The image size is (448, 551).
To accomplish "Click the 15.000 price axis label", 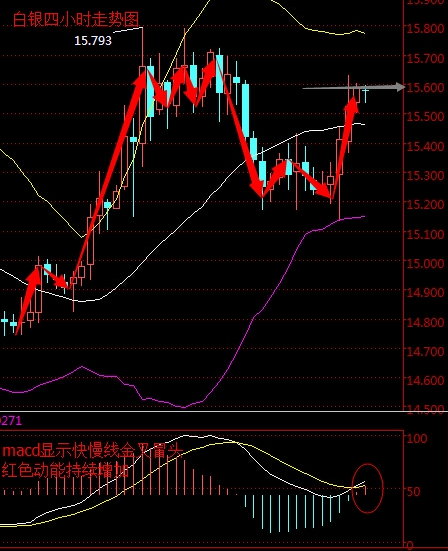I will (x=425, y=263).
